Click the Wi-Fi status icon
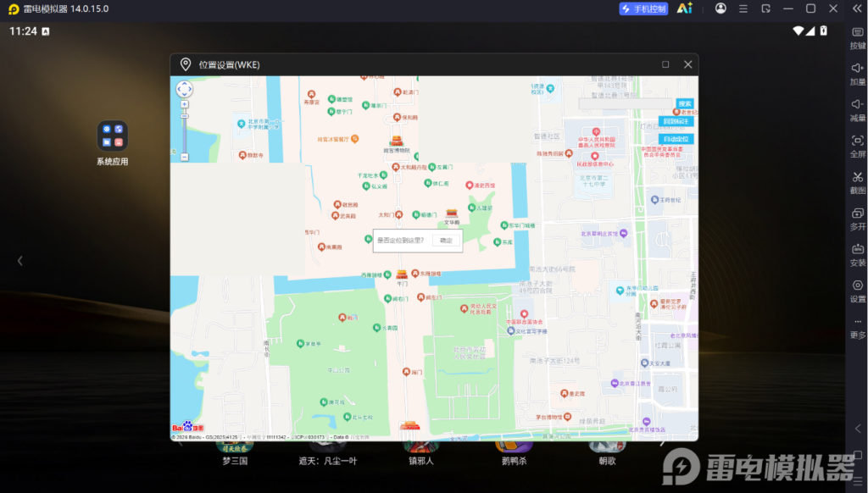The image size is (868, 493). [x=798, y=31]
